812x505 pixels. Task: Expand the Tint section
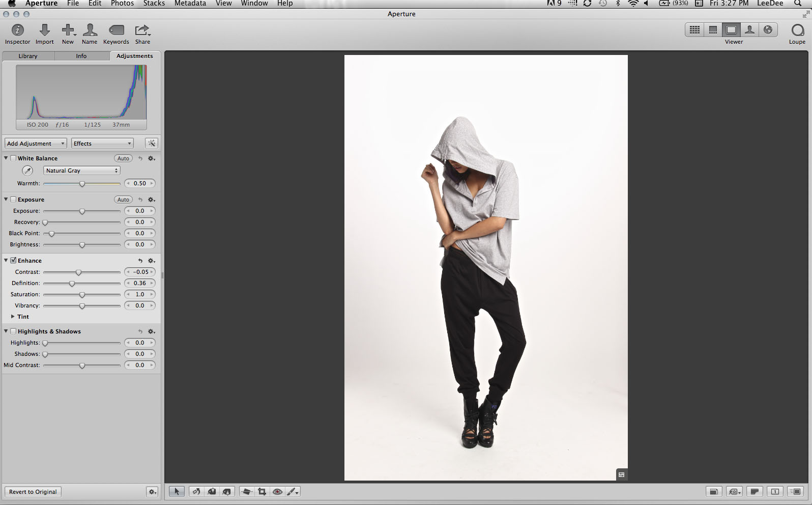[x=13, y=317]
